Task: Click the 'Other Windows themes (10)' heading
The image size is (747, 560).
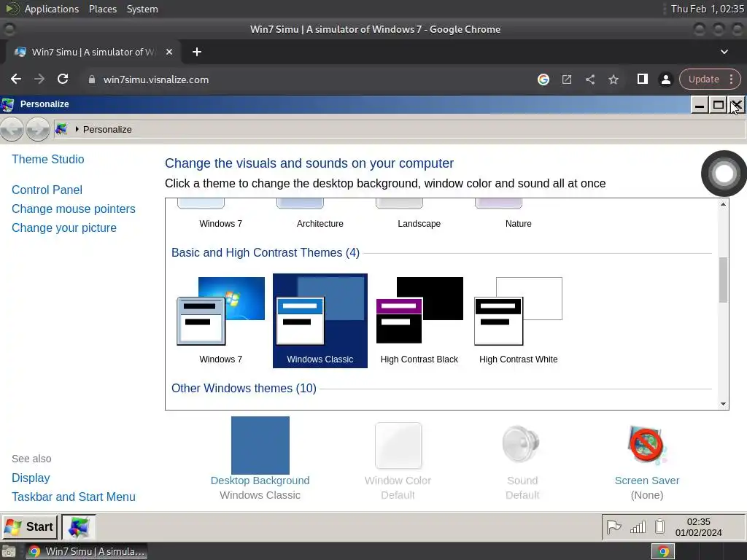Action: [x=244, y=388]
